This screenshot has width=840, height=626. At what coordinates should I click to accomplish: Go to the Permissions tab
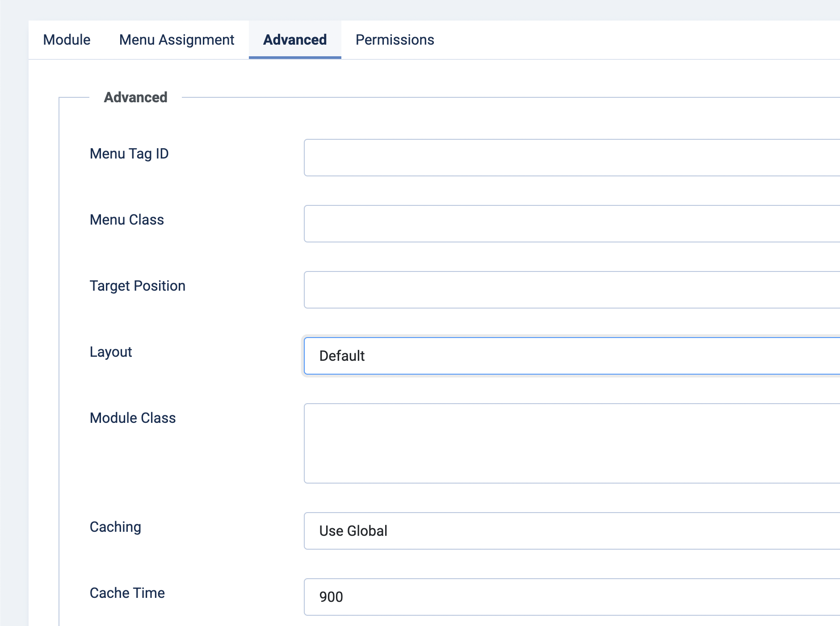[x=395, y=40]
